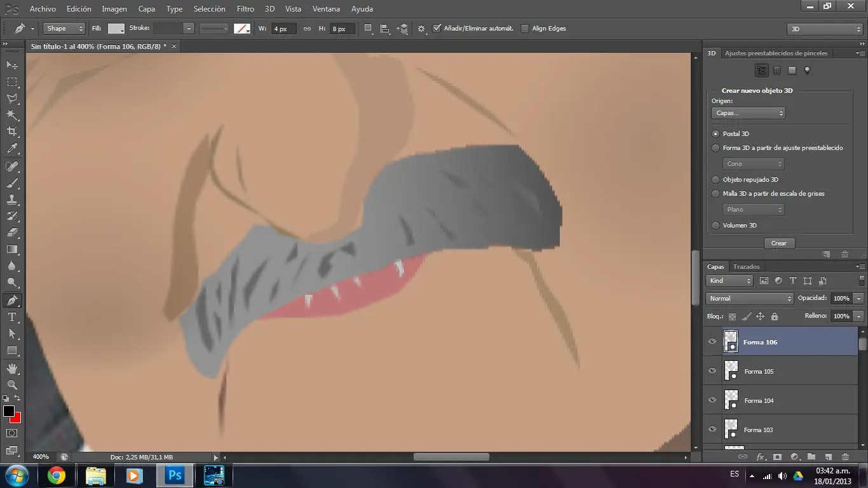
Task: Select the Postal 3D radio option
Action: (x=716, y=134)
